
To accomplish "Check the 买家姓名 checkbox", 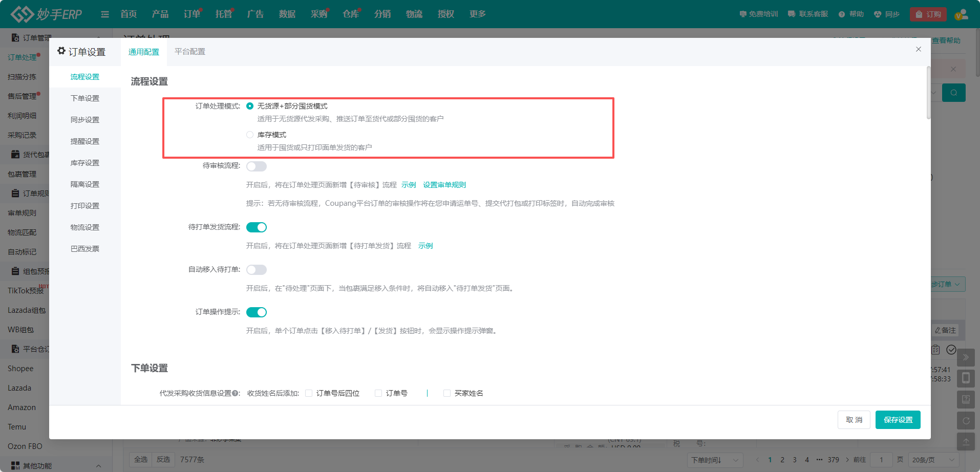I will (x=447, y=393).
